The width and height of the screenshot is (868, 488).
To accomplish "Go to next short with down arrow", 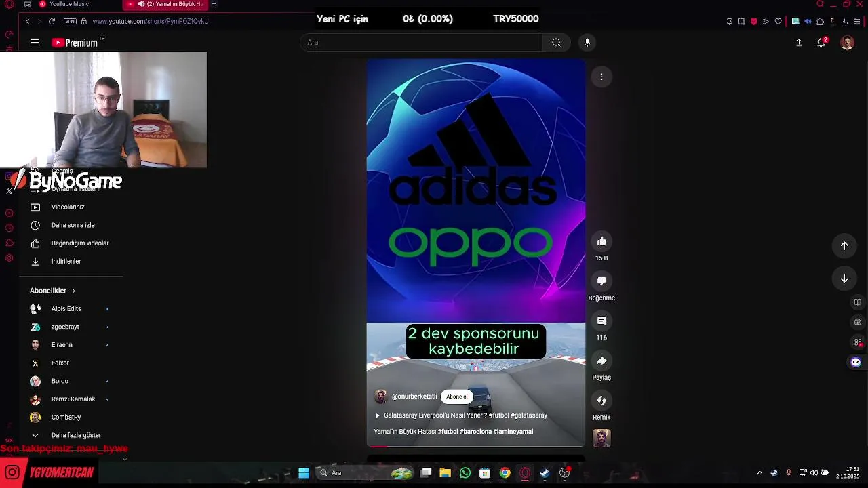I will point(844,278).
